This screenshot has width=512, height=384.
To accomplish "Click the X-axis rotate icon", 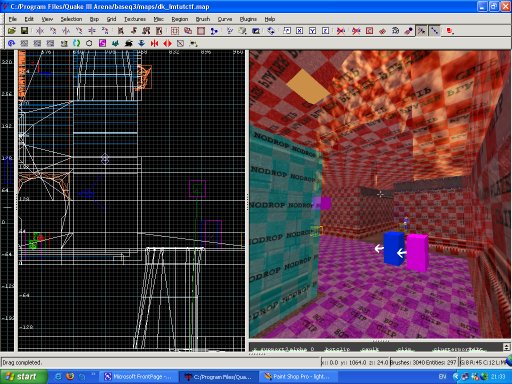I will coord(53,31).
